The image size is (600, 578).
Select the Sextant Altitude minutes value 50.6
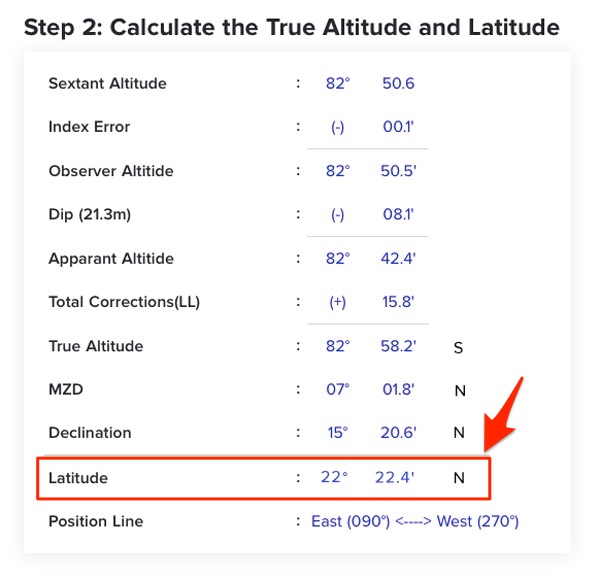pos(398,83)
